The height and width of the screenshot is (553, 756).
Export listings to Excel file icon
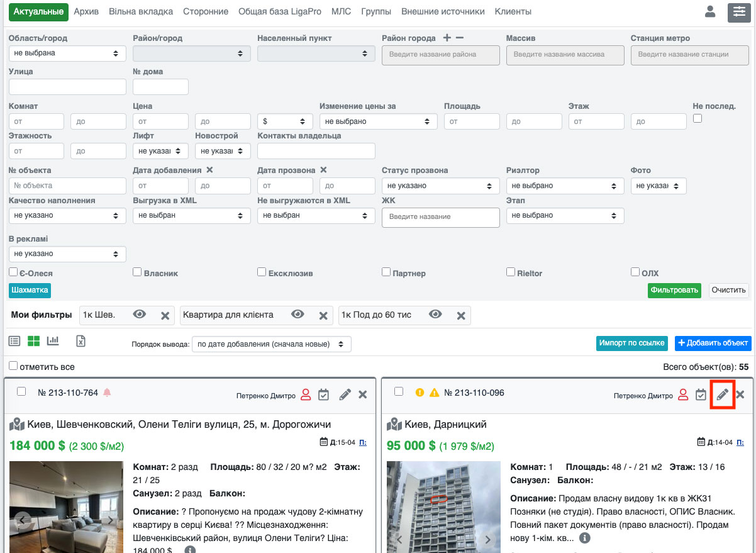click(81, 341)
